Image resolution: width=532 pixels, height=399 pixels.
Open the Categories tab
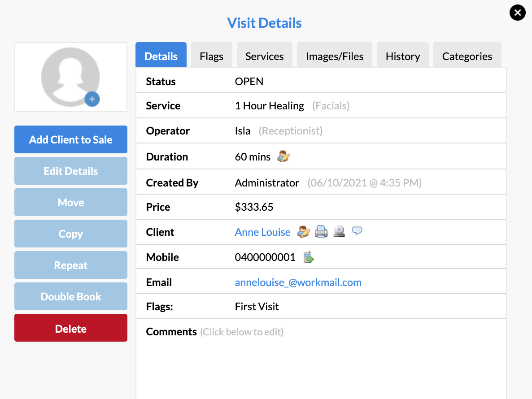(467, 55)
